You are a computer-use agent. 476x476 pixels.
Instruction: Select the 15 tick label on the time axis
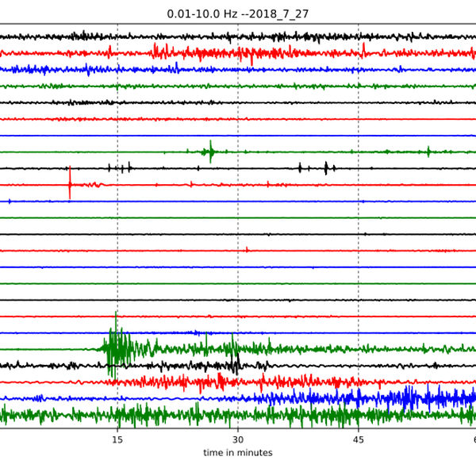(x=117, y=440)
